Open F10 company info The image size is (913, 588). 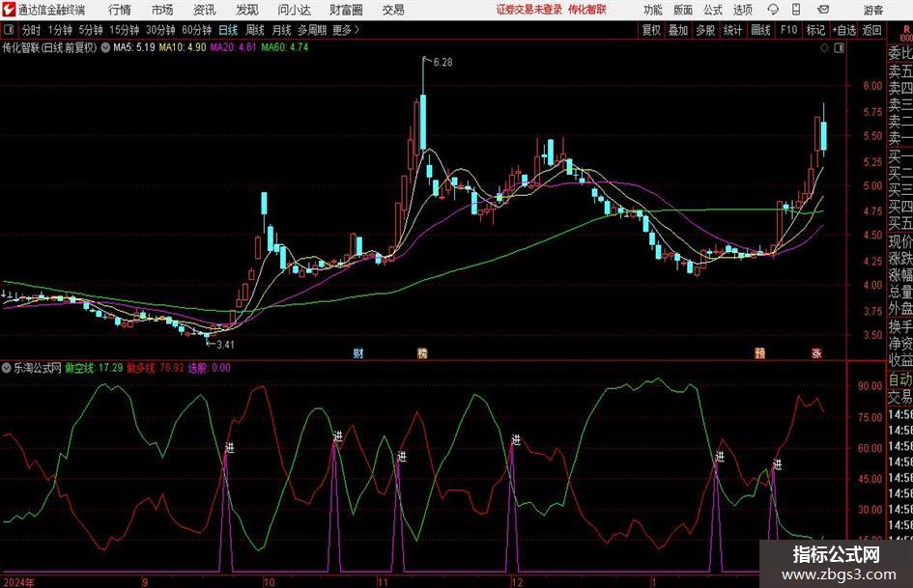[x=789, y=30]
